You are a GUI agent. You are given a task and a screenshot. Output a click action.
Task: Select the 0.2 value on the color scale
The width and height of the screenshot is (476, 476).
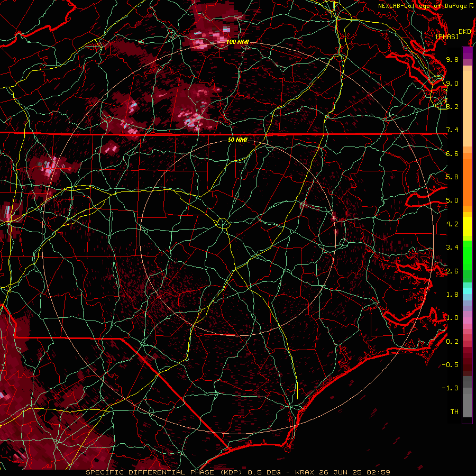point(452,341)
